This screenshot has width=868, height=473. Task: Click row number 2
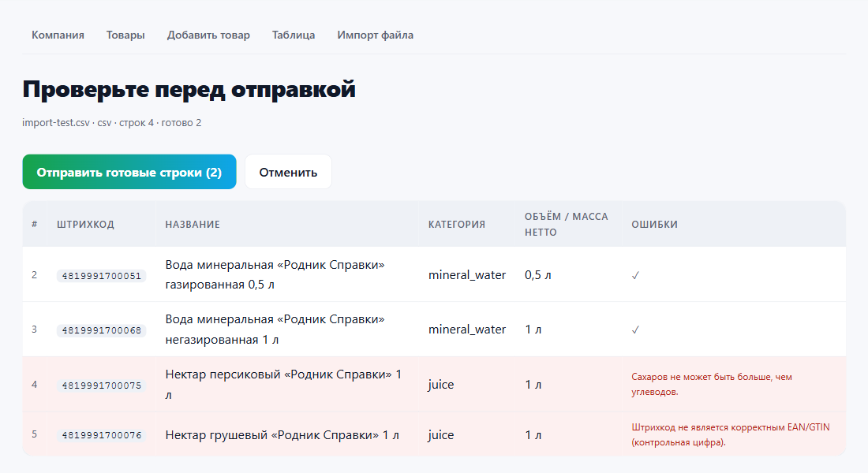[34, 275]
